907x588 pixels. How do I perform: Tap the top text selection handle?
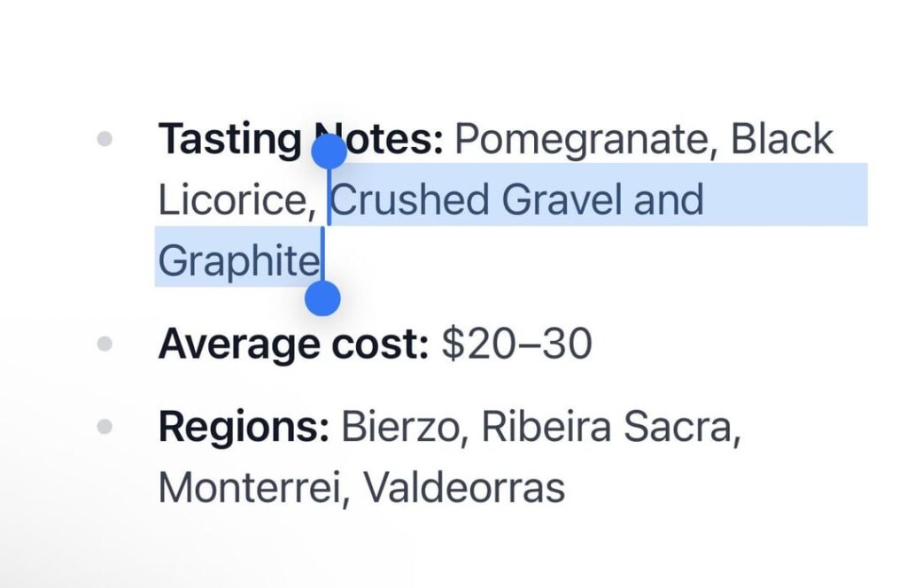pos(329,151)
